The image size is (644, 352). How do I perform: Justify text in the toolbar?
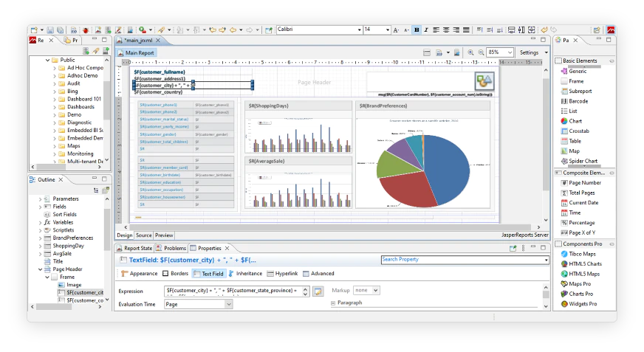click(x=466, y=30)
